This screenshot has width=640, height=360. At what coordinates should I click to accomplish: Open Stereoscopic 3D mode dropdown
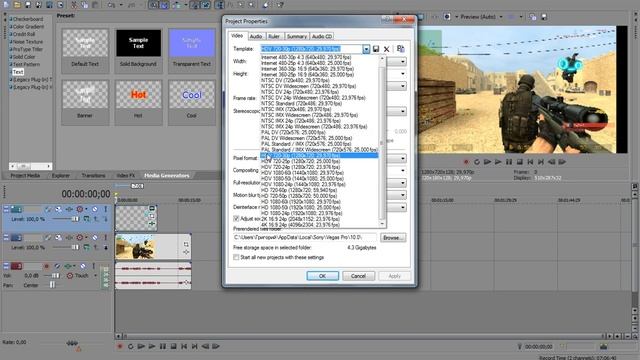click(402, 111)
